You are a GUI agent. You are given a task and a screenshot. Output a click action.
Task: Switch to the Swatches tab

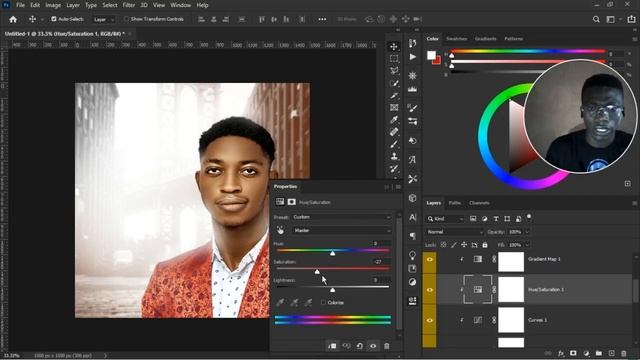tap(456, 39)
